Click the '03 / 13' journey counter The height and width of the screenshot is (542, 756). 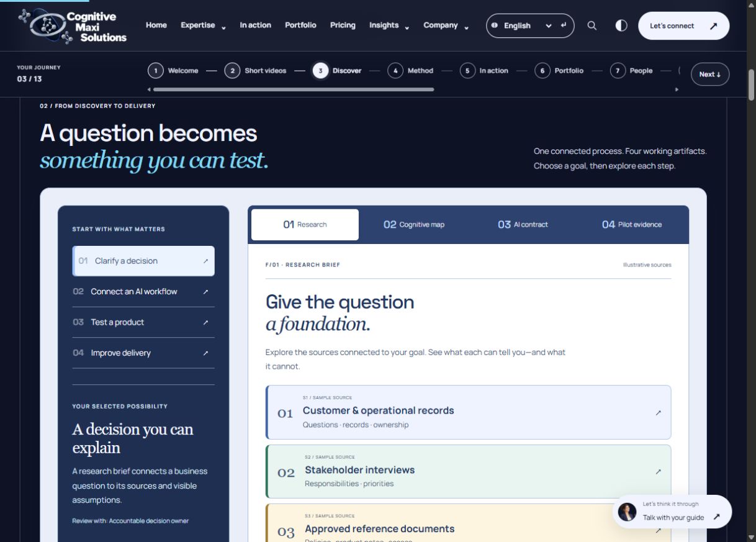[x=29, y=79]
